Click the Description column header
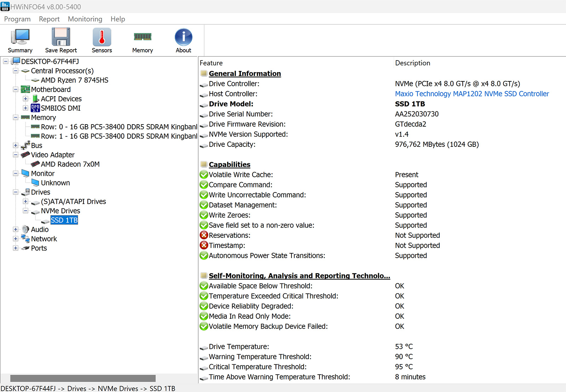Screen dimensions: 566x392 [412, 63]
